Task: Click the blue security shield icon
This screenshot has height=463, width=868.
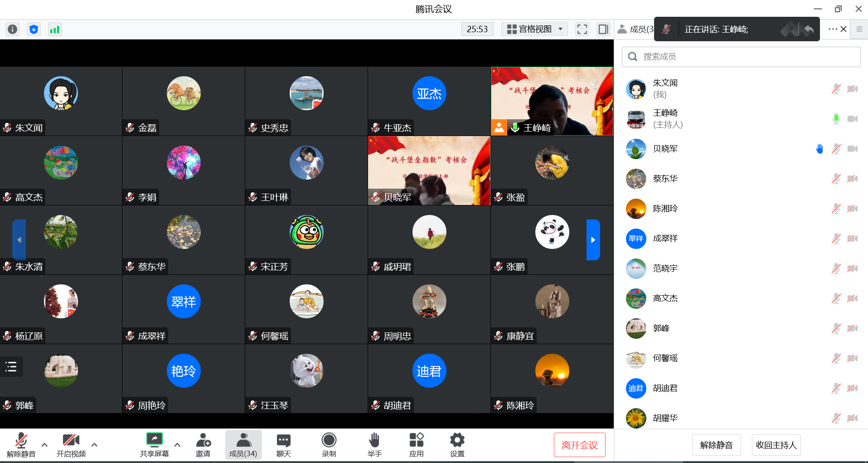Action: pos(34,29)
